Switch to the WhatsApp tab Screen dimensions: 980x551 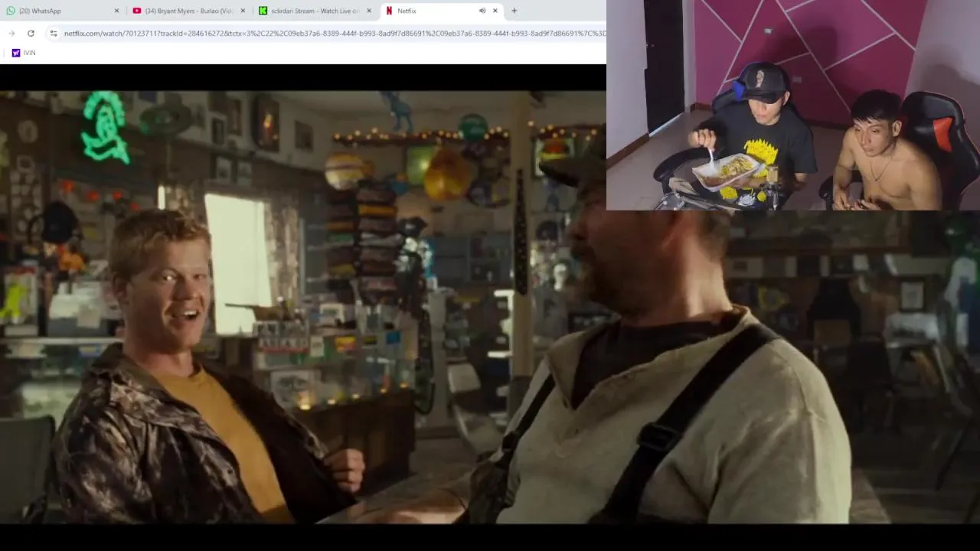click(63, 11)
